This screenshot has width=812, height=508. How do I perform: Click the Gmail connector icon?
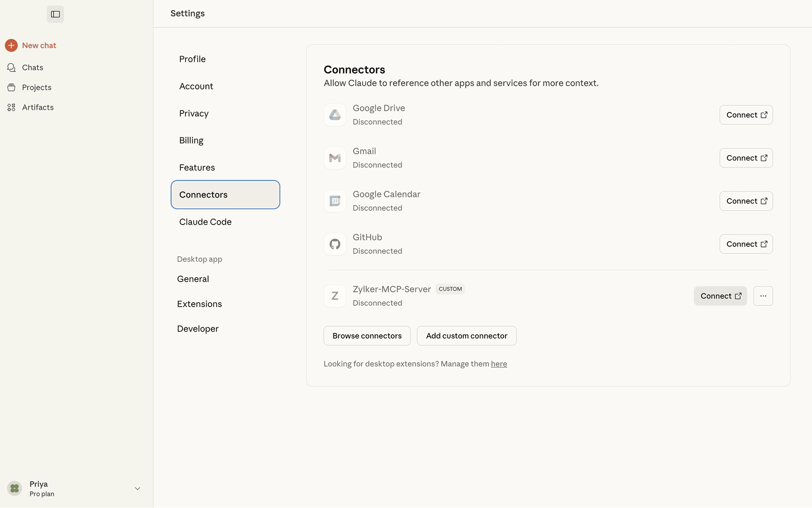click(x=334, y=157)
